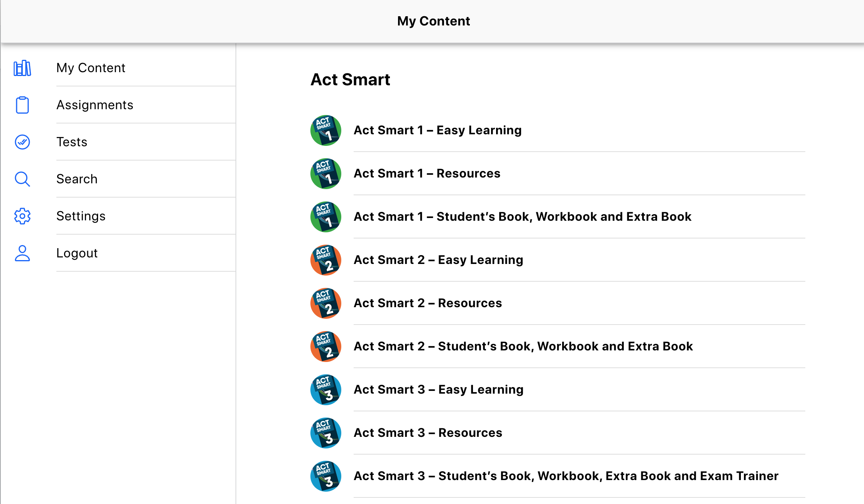Choose Logout from the sidebar
Screen dimensions: 864x504
coord(77,253)
